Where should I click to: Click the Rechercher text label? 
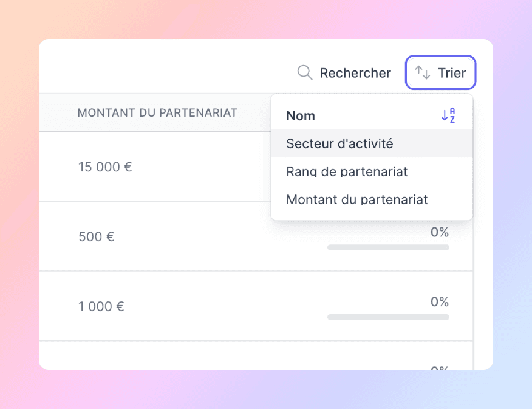coord(355,73)
